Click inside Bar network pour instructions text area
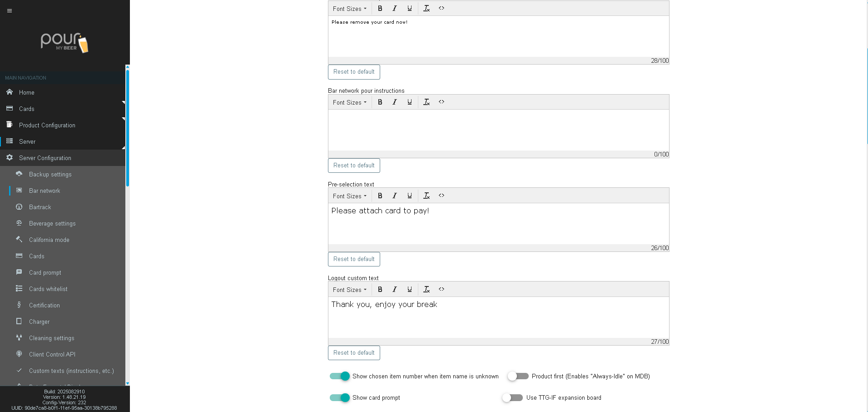868x412 pixels. 498,130
